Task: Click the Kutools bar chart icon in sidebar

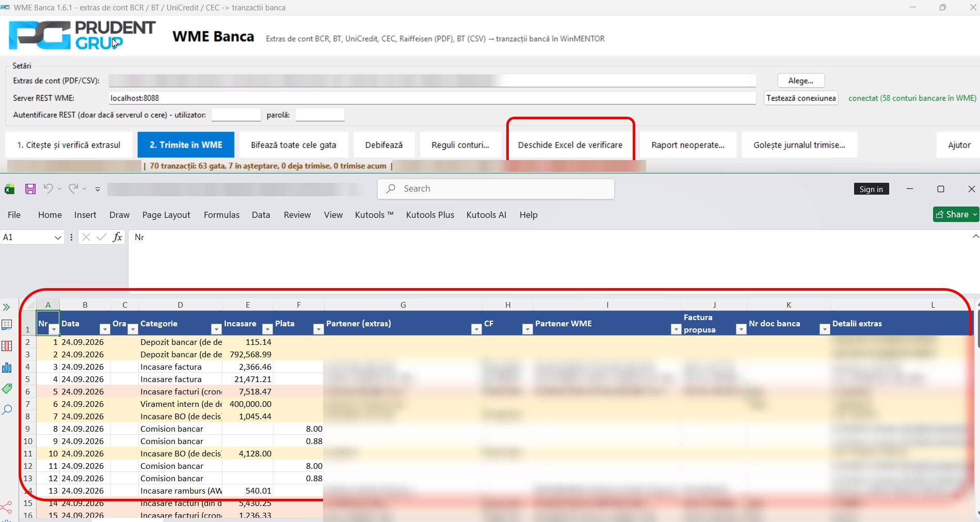Action: coord(7,368)
